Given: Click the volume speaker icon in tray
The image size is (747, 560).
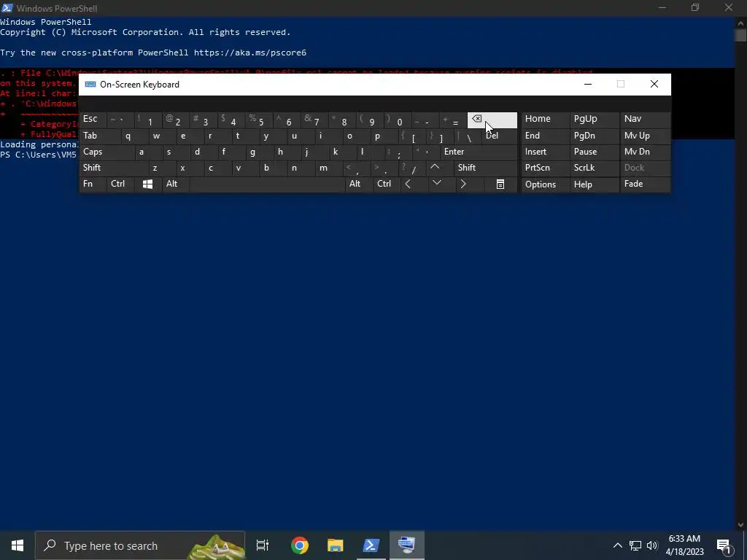Looking at the screenshot, I should [x=652, y=545].
